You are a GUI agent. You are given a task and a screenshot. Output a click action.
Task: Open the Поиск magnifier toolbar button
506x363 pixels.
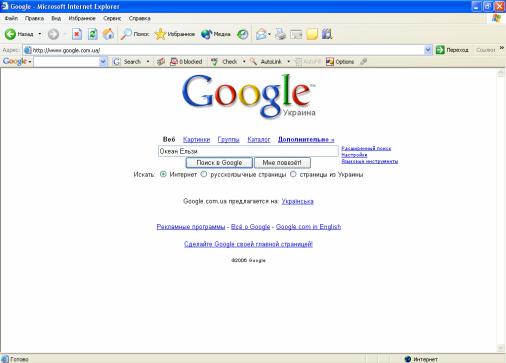pos(135,34)
